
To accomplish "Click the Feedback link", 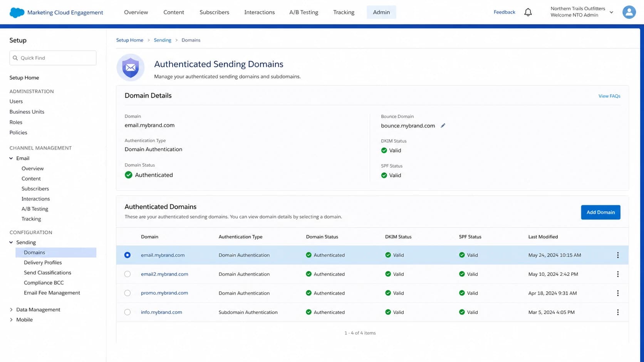I will tap(504, 12).
